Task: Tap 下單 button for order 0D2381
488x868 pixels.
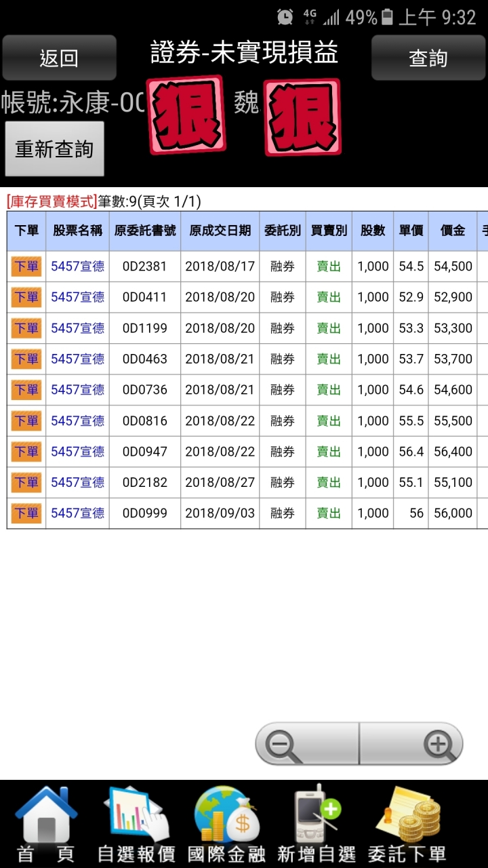Action: (x=26, y=267)
